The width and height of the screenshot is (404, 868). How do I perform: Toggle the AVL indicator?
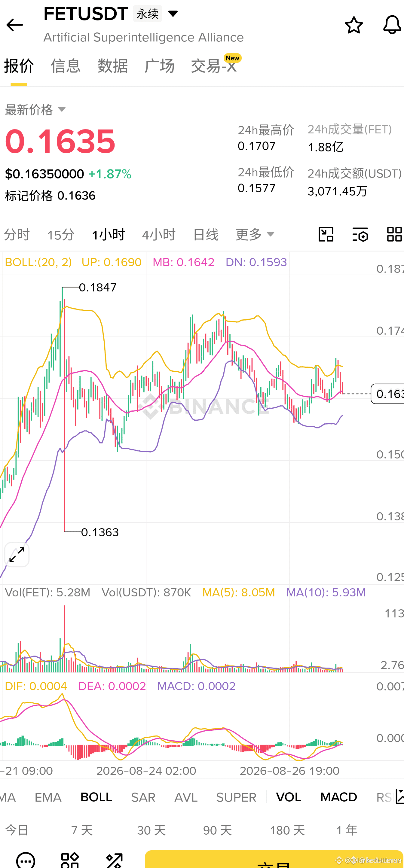(x=186, y=797)
